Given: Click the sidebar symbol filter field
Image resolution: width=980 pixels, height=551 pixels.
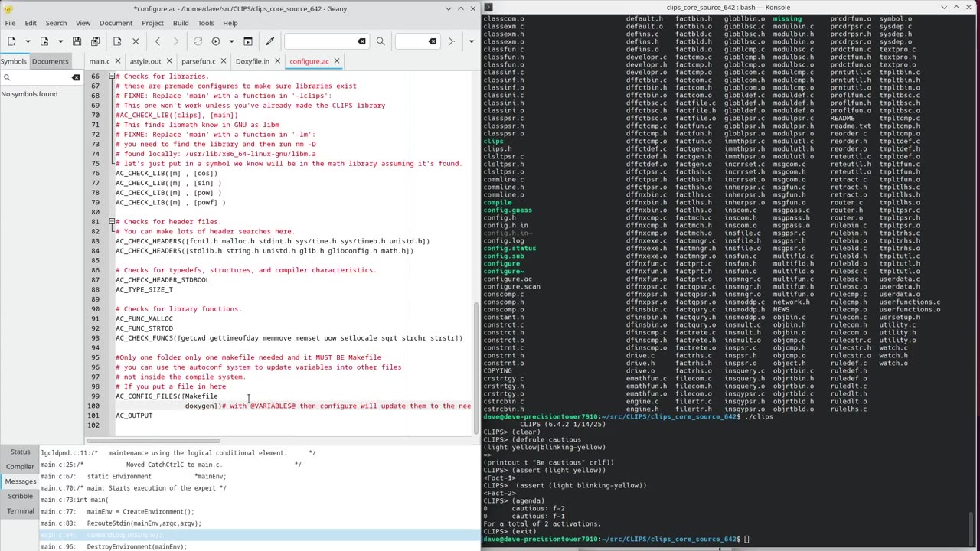Looking at the screenshot, I should tap(41, 77).
